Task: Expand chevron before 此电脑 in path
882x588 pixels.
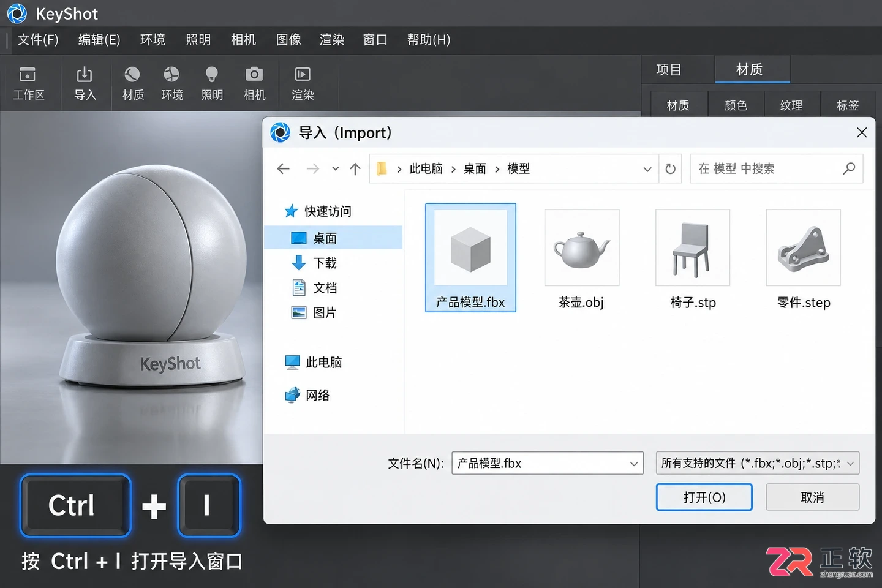Action: [399, 169]
